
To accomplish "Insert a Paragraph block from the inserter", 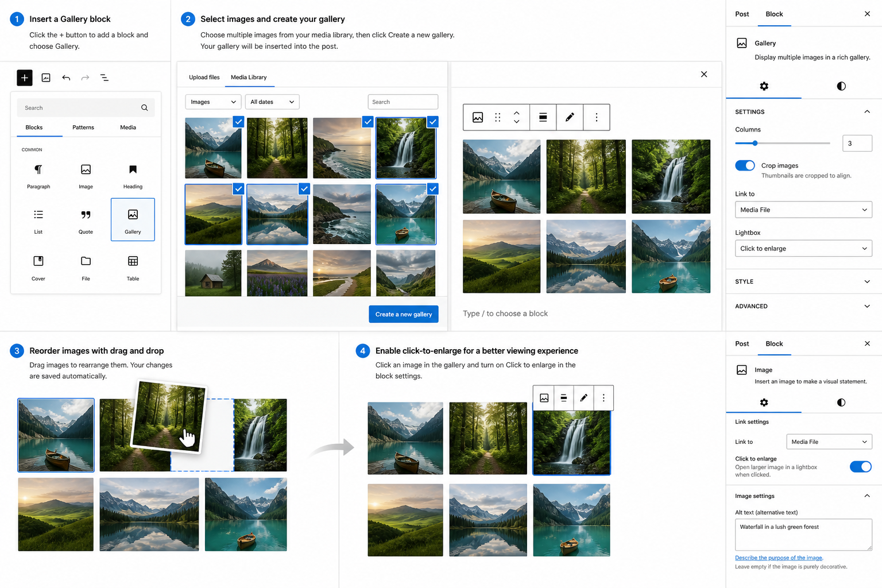I will pos(38,175).
